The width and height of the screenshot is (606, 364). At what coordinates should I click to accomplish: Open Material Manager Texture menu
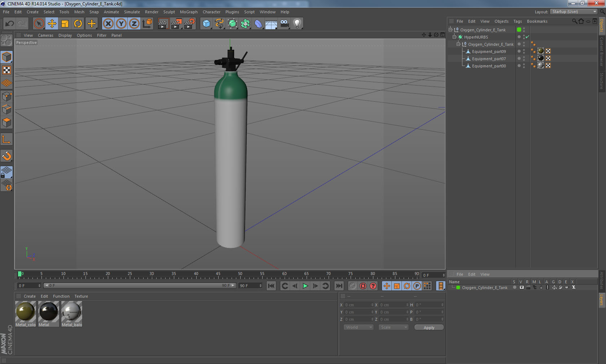coord(81,296)
